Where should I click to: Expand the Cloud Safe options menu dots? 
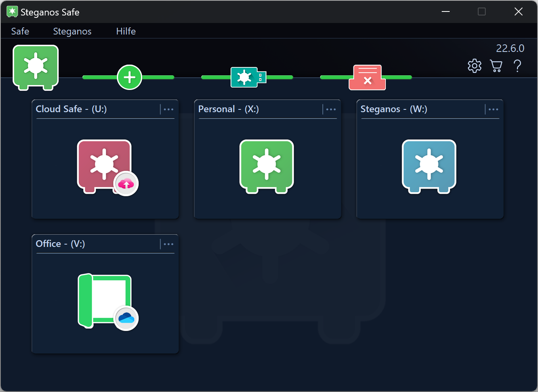(168, 109)
